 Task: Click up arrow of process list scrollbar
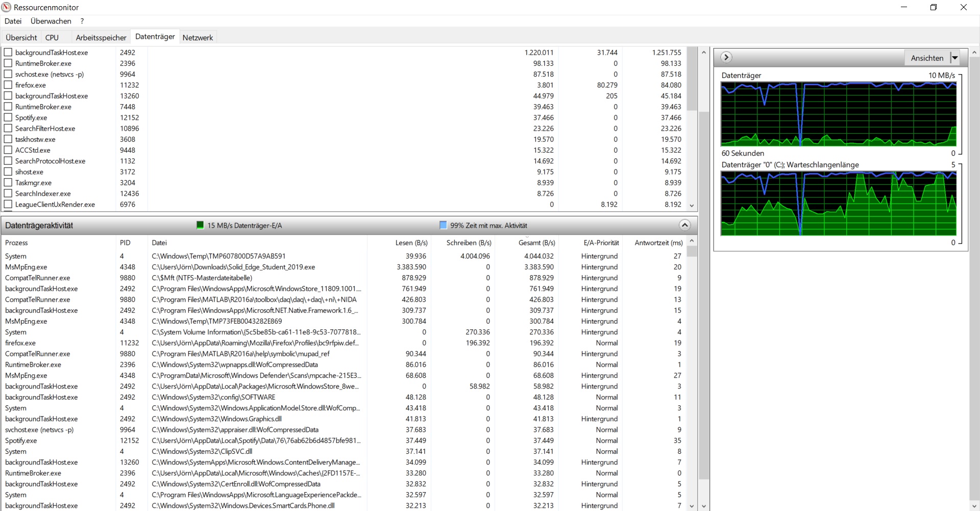click(x=703, y=52)
